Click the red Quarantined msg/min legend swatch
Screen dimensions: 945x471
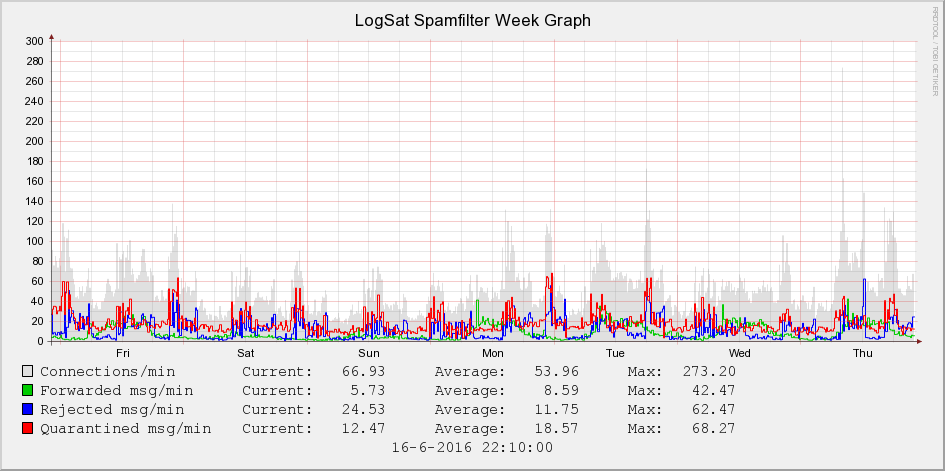(27, 429)
